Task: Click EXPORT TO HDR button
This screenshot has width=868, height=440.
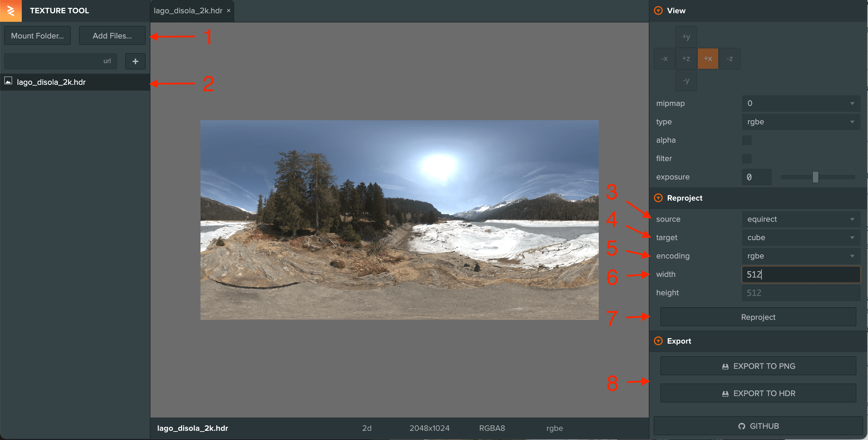Action: click(x=758, y=393)
